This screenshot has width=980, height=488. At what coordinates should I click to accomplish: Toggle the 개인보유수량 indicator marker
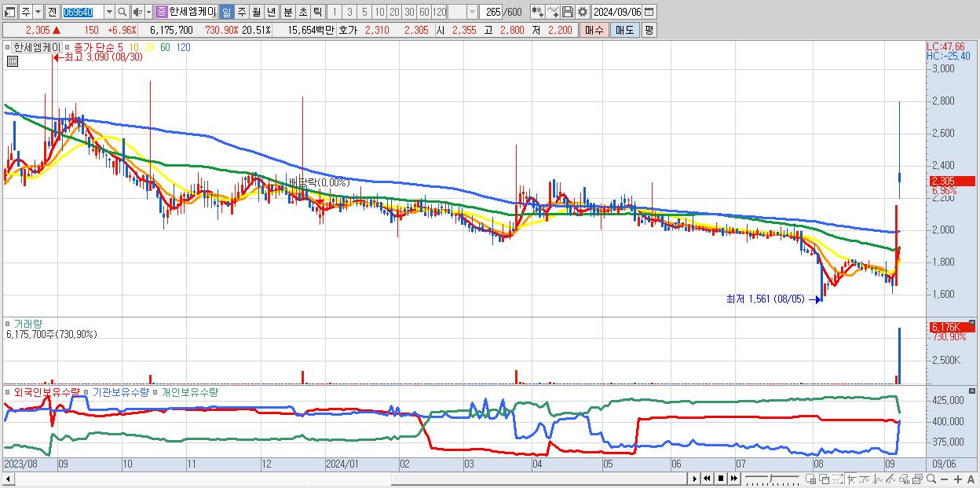(x=156, y=391)
